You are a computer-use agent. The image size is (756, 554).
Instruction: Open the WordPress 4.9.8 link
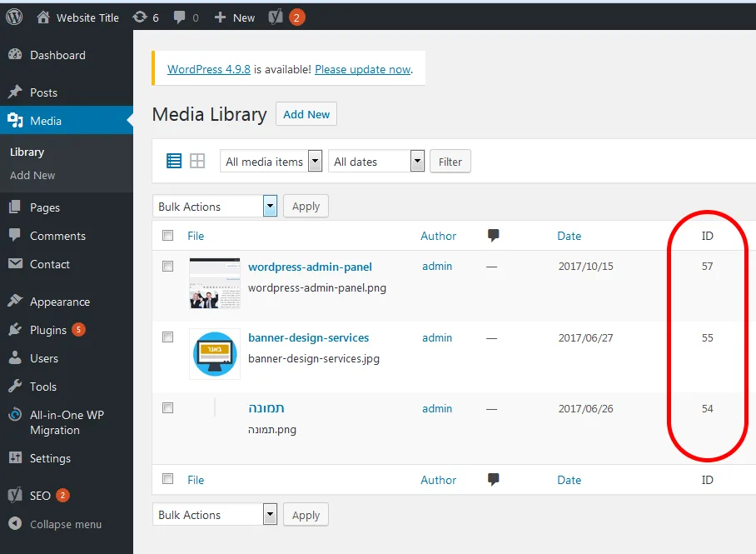click(x=209, y=69)
